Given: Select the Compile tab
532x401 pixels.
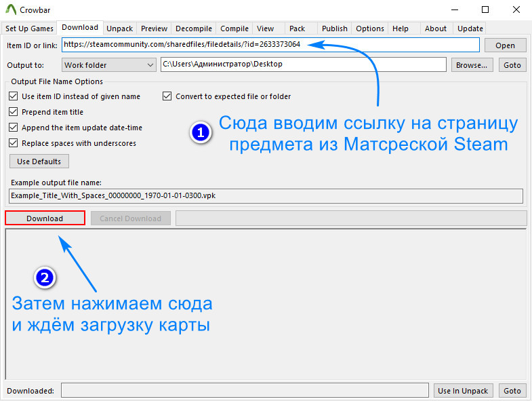Looking at the screenshot, I should 234,28.
